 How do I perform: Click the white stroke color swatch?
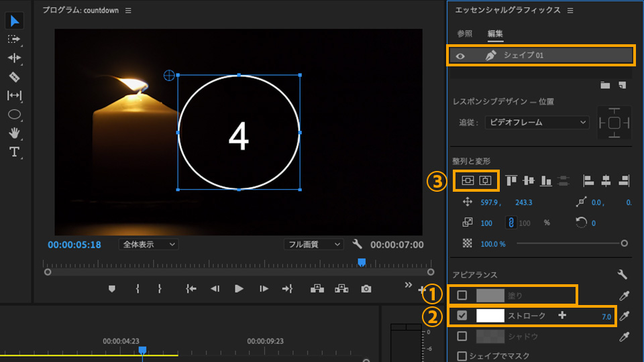pos(490,316)
